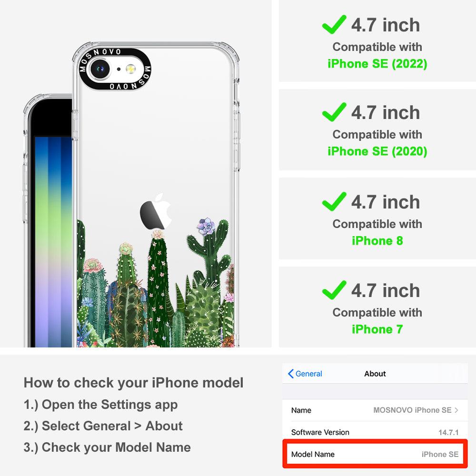Click the green checkmark beside iPhone SE (2022)
476x476 pixels.
coord(334,24)
